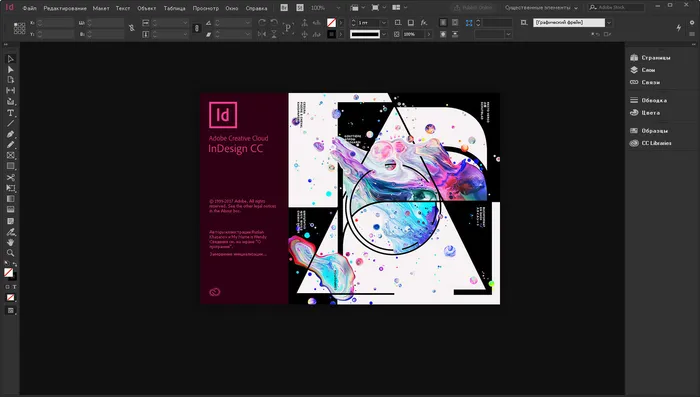The height and width of the screenshot is (397, 700).
Task: Toggle constrain proportions for scaling percentages
Action: [x=197, y=28]
